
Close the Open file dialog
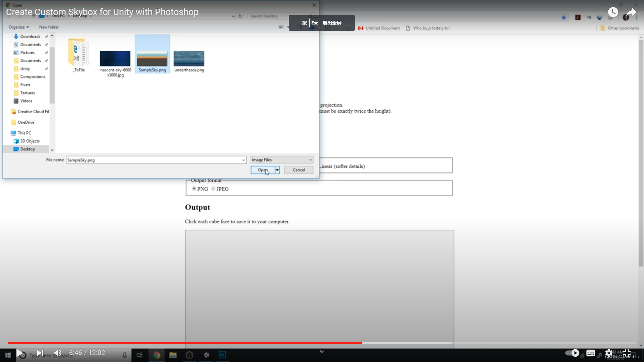tap(314, 5)
